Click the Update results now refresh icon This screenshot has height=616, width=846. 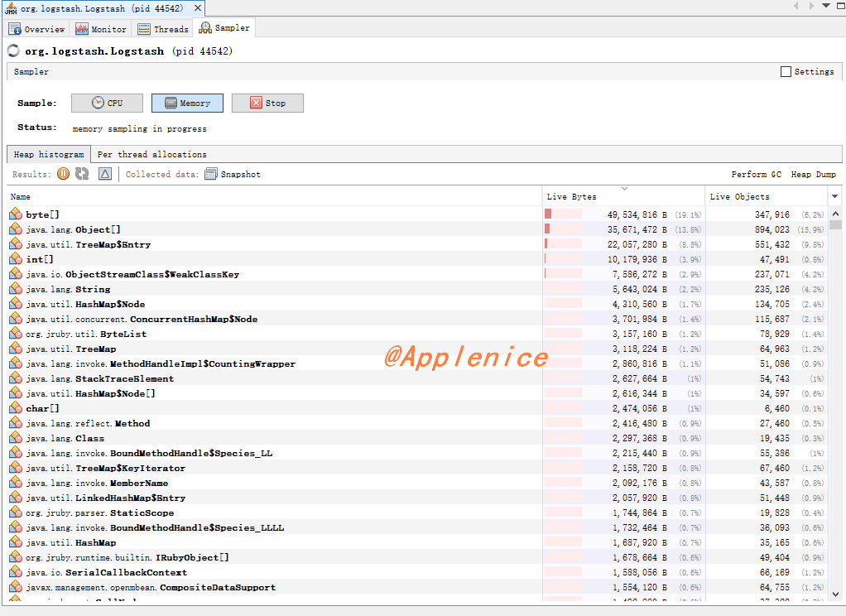(82, 174)
